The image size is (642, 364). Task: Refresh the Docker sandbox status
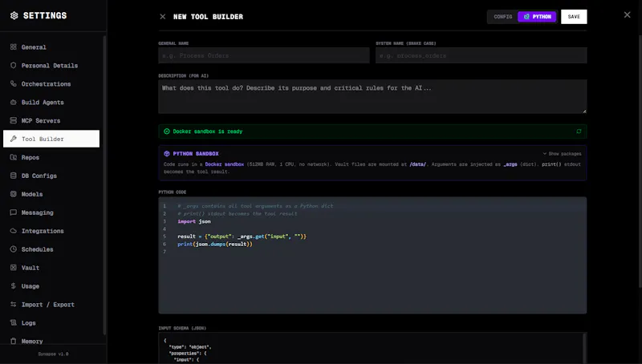579,131
